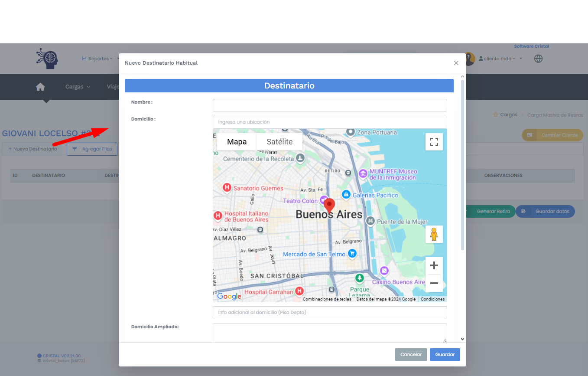Switch the map to Satélite view
The height and width of the screenshot is (376, 588).
279,142
